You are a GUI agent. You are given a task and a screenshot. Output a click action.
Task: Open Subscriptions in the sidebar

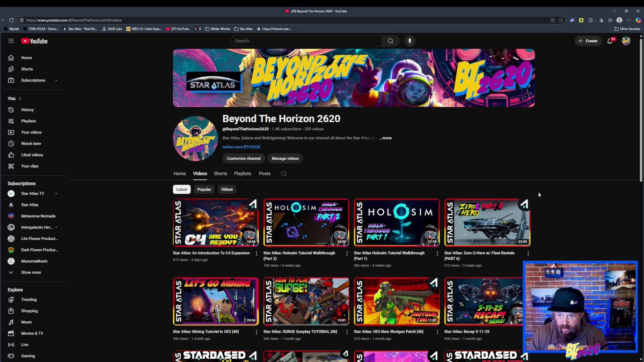(33, 80)
